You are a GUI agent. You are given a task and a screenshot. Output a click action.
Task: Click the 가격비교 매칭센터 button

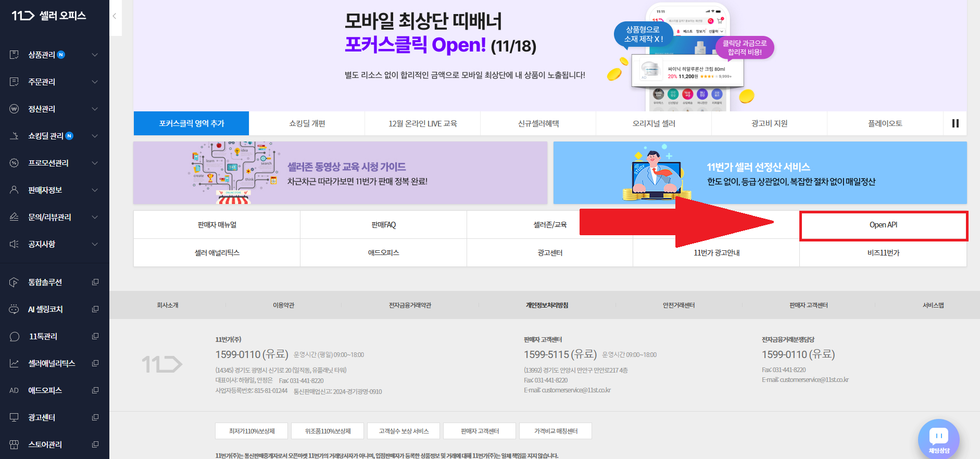coord(556,431)
